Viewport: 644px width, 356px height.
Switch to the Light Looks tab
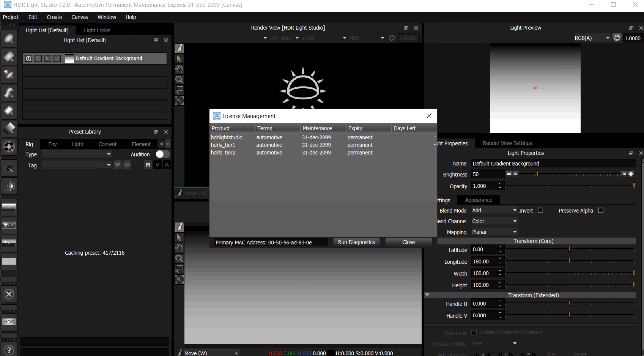coord(97,30)
